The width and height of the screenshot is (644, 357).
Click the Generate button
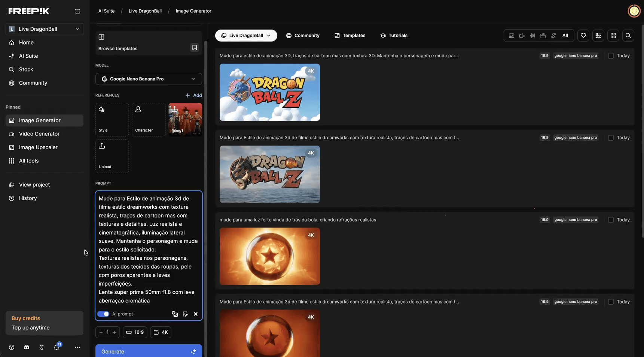tap(149, 351)
